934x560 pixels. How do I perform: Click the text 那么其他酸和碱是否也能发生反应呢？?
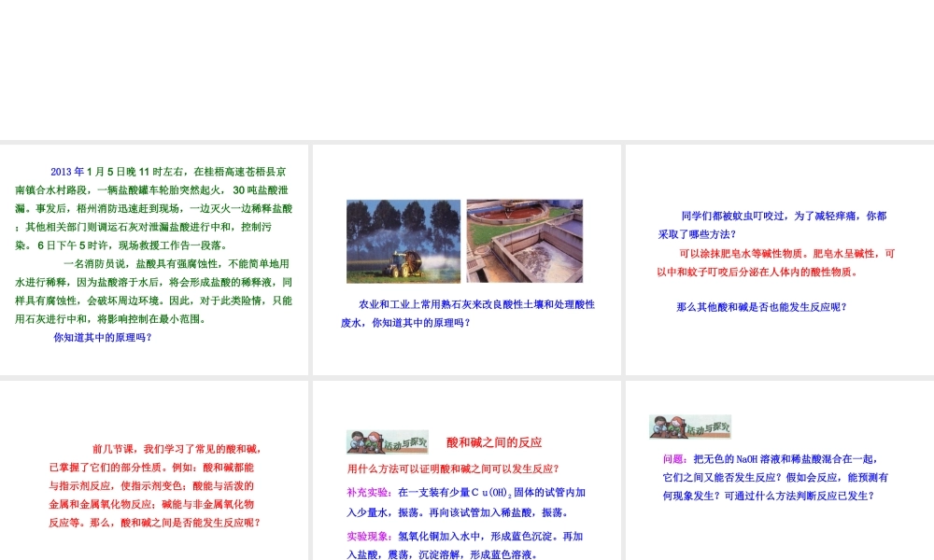761,307
